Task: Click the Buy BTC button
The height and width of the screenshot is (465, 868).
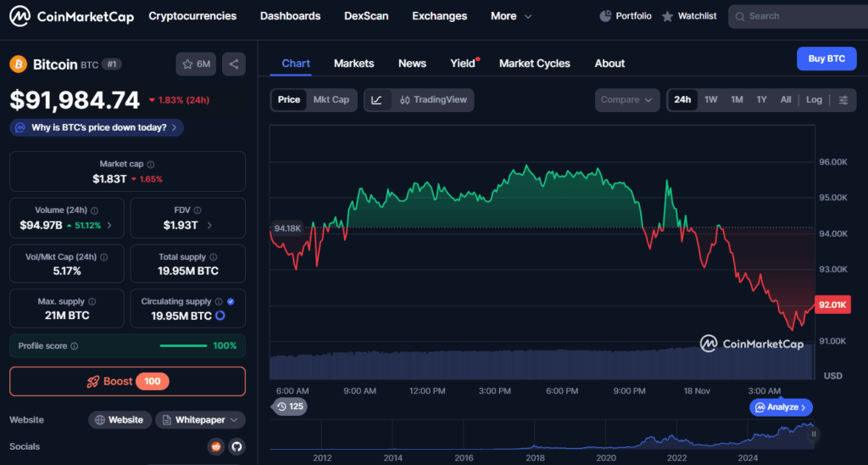Action: (x=826, y=59)
